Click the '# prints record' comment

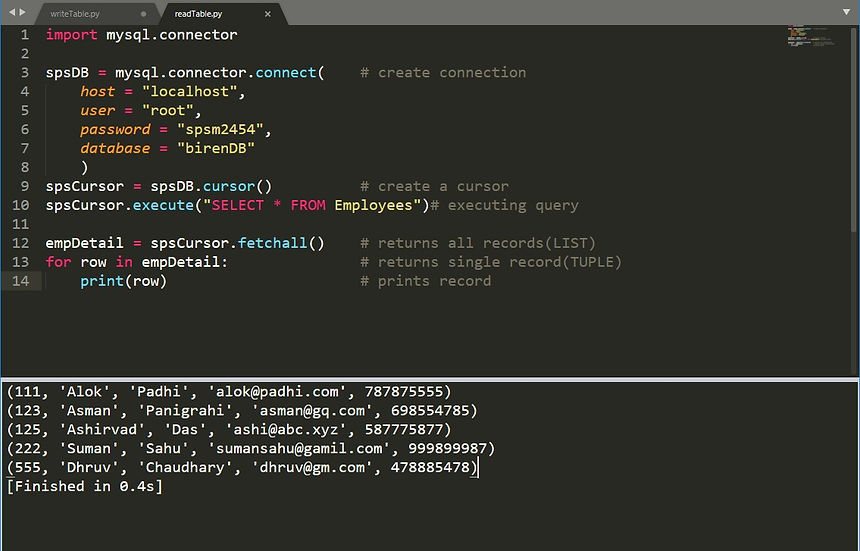tap(426, 281)
